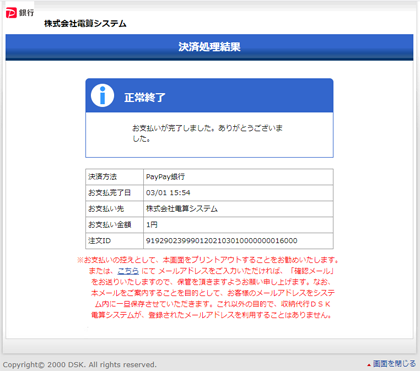
Task: Select the 03/01 15:54 date value
Action: (168, 193)
